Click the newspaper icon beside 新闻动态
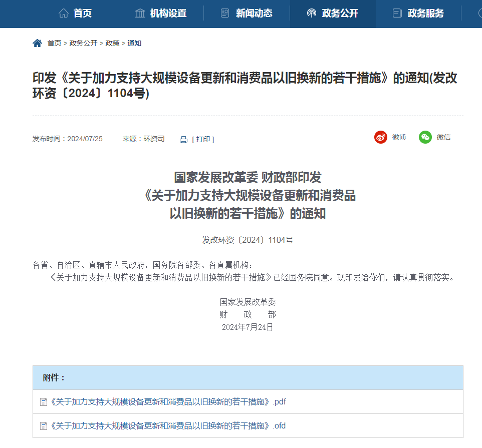Viewport: 482px width, 448px height. (225, 13)
